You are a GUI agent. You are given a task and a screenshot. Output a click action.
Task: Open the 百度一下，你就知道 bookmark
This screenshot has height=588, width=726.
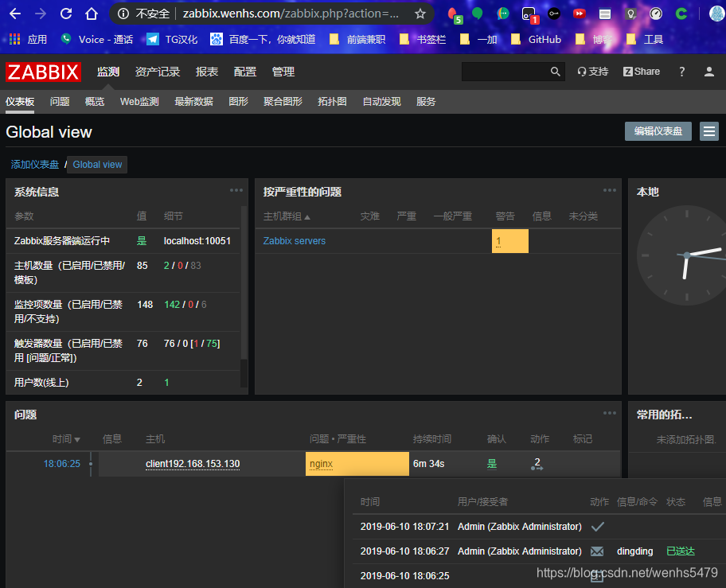tap(263, 39)
